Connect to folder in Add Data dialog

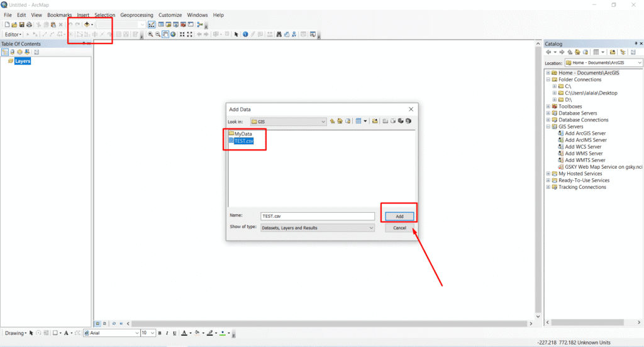[x=375, y=122]
